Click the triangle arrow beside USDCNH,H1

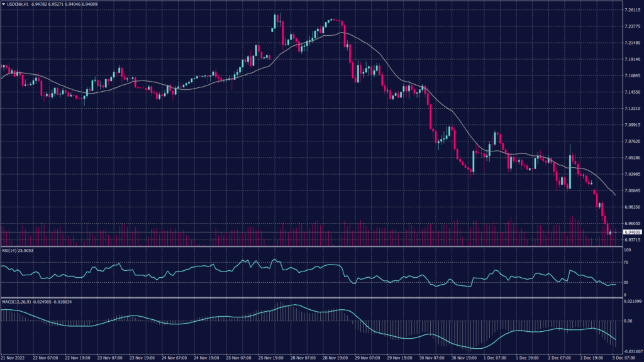3,4
